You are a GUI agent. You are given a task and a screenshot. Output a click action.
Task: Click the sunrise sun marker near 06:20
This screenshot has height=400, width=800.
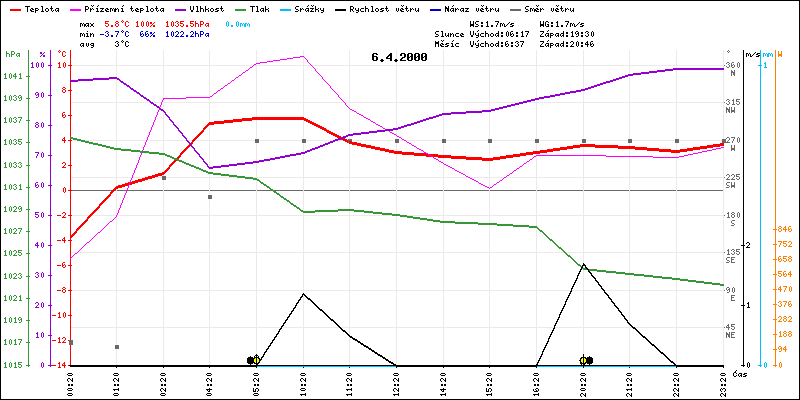pos(256,360)
